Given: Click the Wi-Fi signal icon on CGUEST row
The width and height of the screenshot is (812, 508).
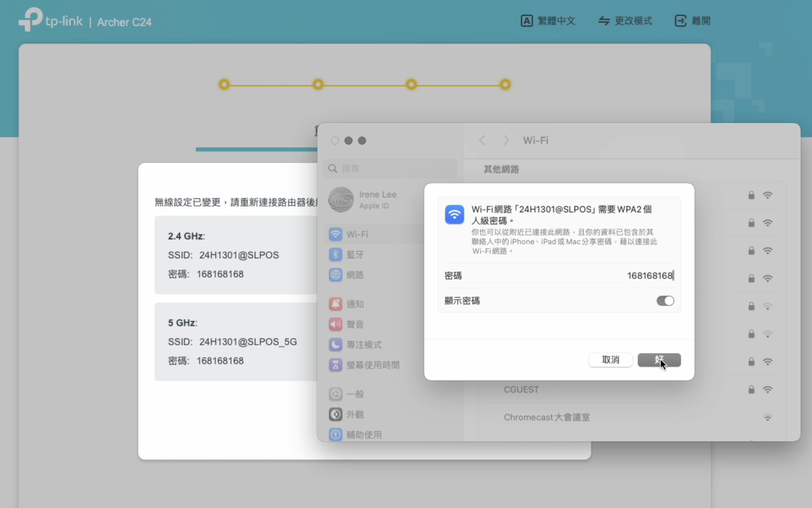Looking at the screenshot, I should (x=768, y=389).
